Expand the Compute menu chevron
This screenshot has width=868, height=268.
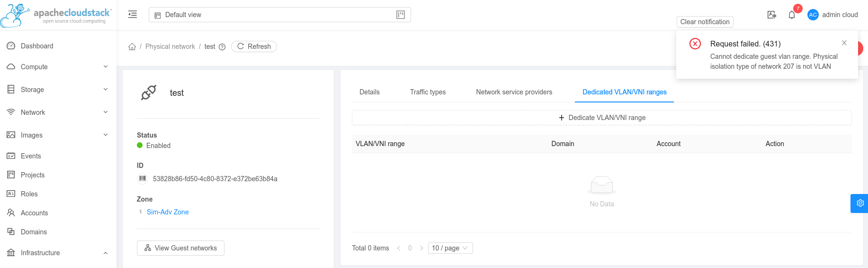point(106,67)
